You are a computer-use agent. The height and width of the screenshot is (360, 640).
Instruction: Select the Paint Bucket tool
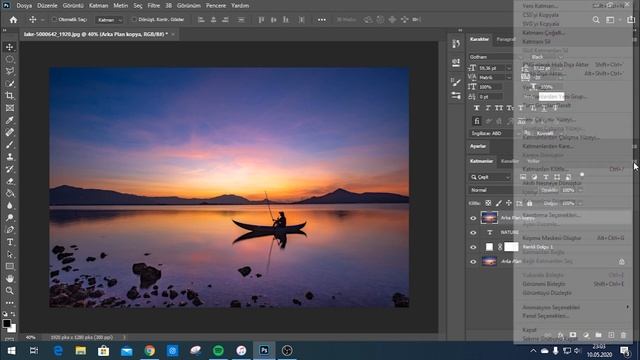pos(9,193)
